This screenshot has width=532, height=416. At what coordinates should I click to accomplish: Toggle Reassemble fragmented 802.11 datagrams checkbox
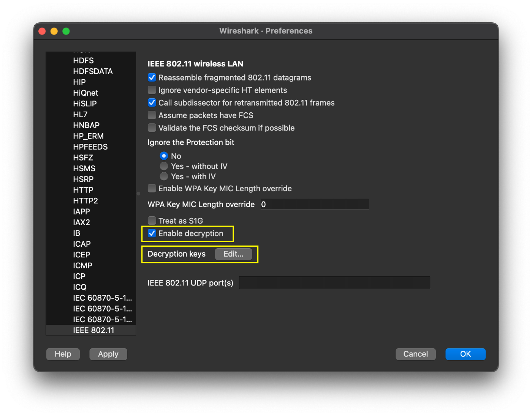coord(152,77)
